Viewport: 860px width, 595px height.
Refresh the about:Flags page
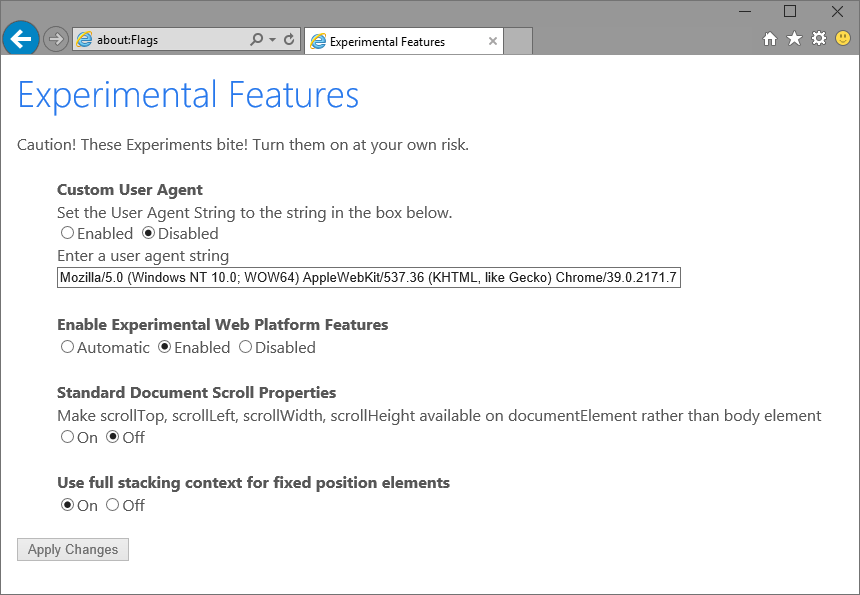289,39
